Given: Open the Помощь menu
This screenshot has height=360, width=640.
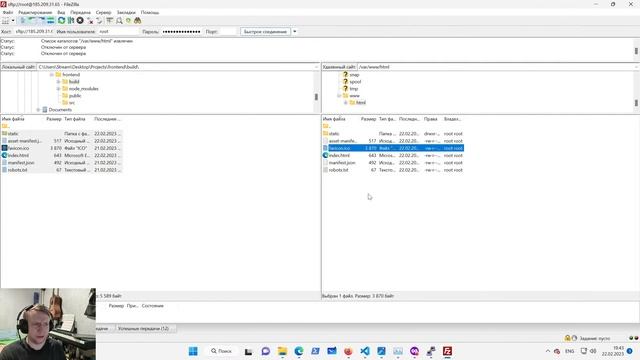Looking at the screenshot, I should tap(150, 12).
